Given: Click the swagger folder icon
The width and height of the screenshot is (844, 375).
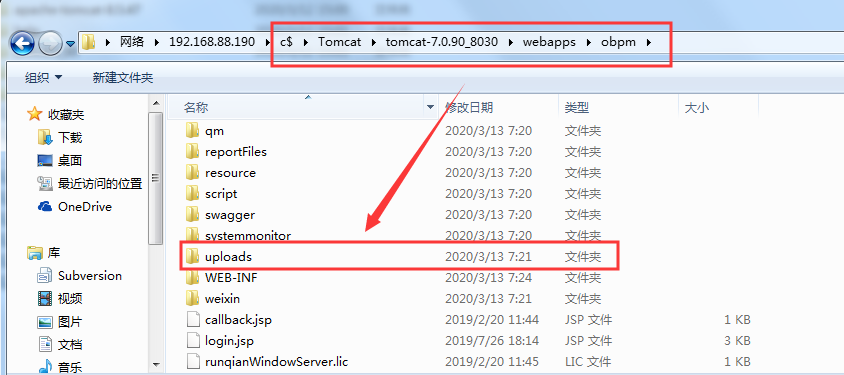Looking at the screenshot, I should (x=193, y=214).
